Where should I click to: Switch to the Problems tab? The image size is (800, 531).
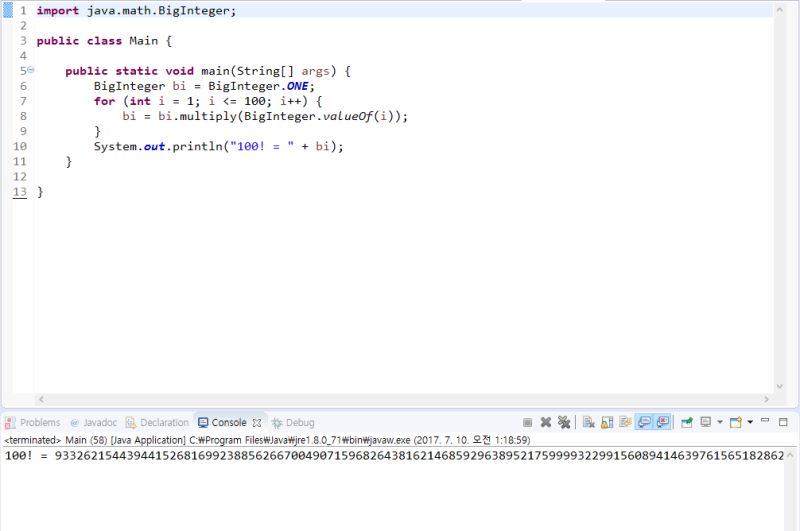pos(33,422)
